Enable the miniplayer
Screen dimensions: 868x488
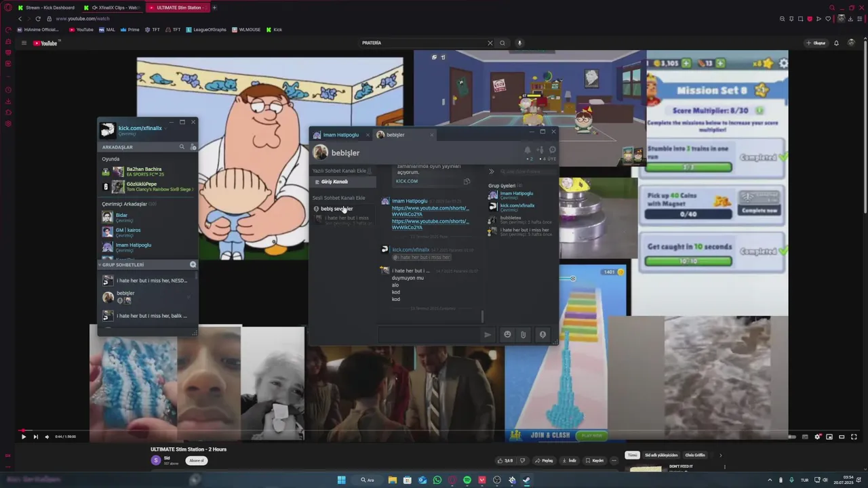click(x=829, y=436)
